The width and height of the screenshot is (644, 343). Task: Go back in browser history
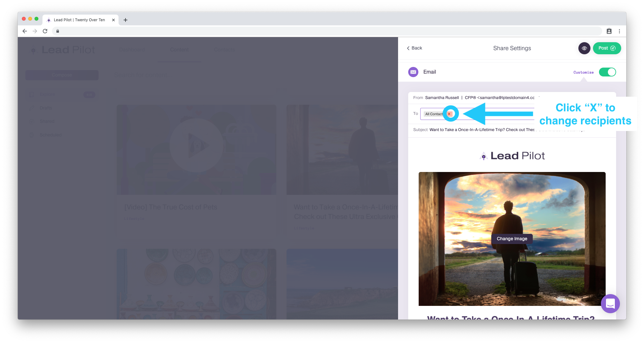pyautogui.click(x=25, y=31)
